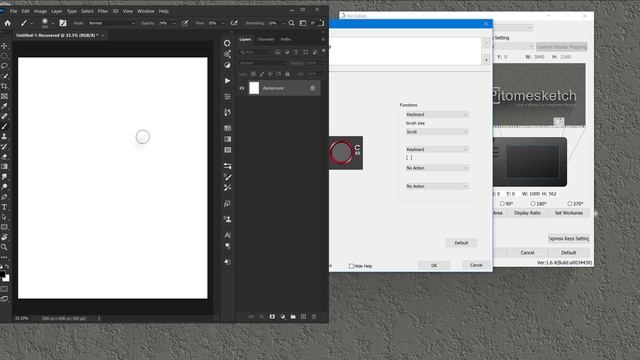Open the Character panel icon
640x360 pixels.
pyautogui.click(x=227, y=235)
